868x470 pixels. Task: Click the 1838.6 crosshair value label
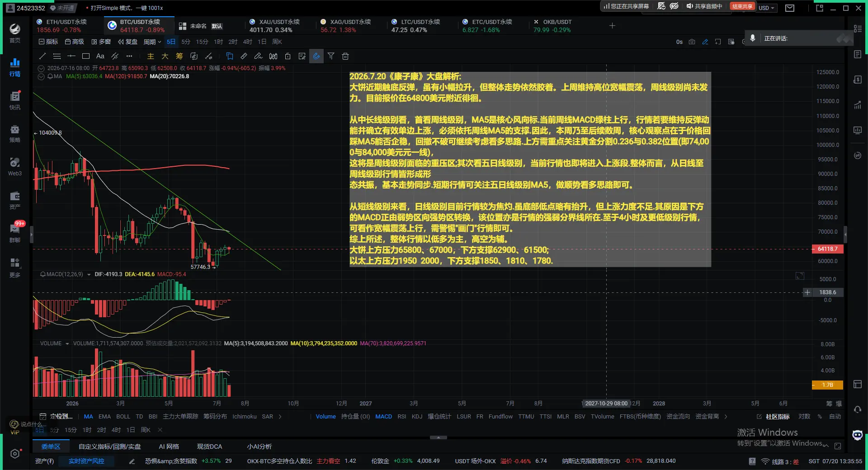[827, 292]
